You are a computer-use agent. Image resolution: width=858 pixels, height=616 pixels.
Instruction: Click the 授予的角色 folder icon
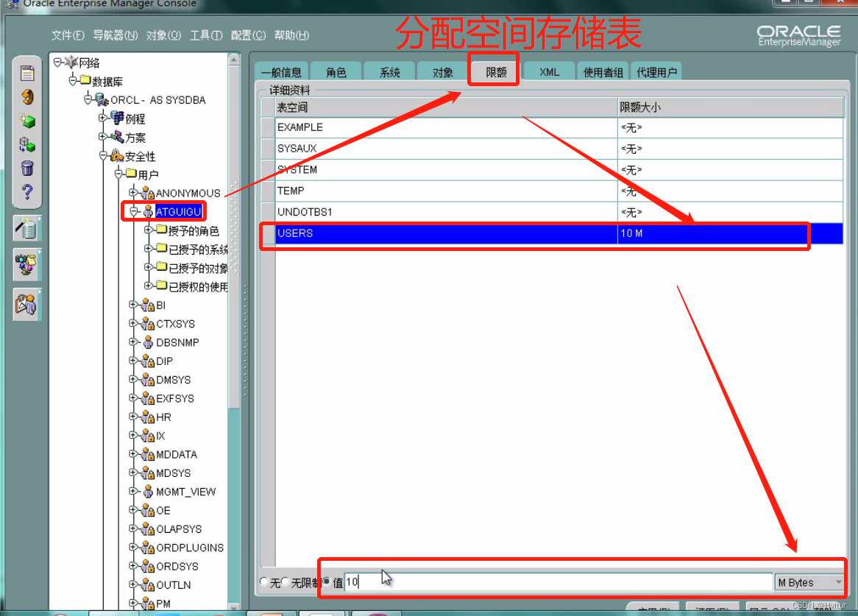pyautogui.click(x=161, y=230)
